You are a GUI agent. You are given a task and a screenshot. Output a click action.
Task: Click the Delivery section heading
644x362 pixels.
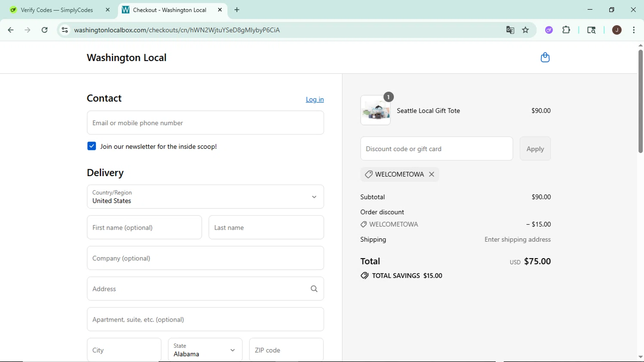pos(105,173)
